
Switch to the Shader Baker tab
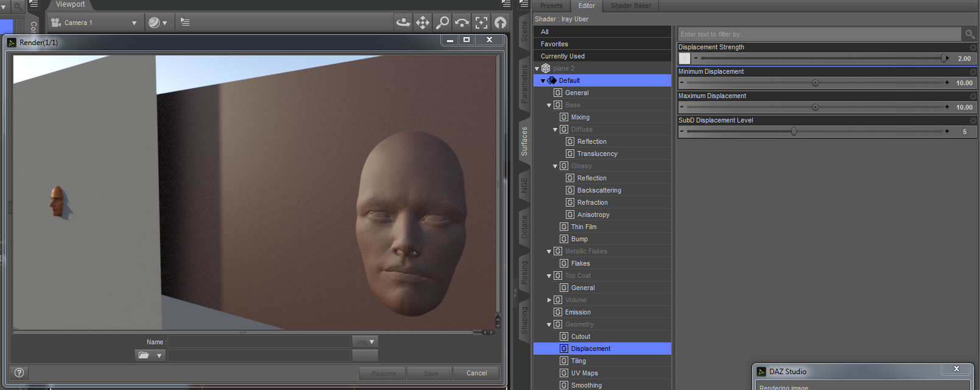[x=630, y=5]
